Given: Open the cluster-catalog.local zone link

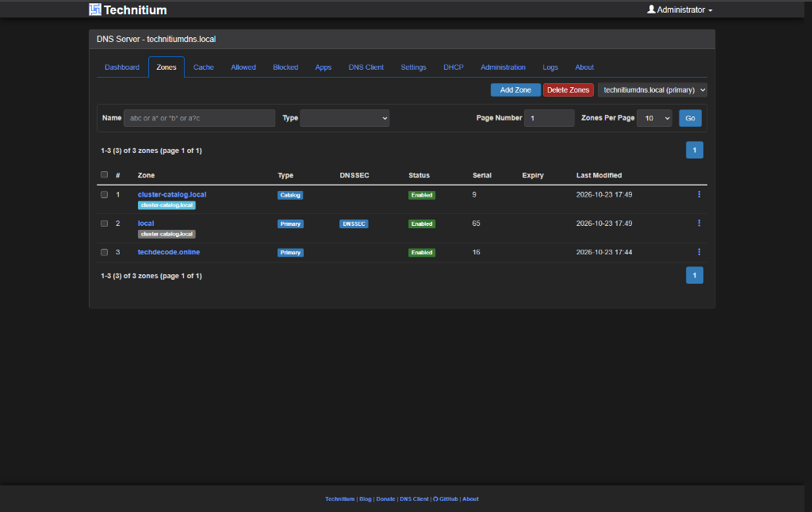Looking at the screenshot, I should 172,195.
